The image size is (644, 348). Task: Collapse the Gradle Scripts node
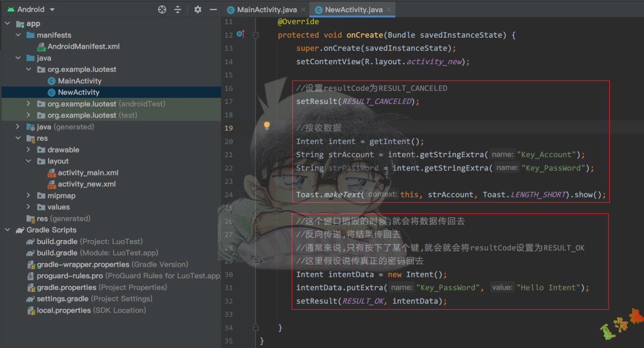tap(8, 230)
